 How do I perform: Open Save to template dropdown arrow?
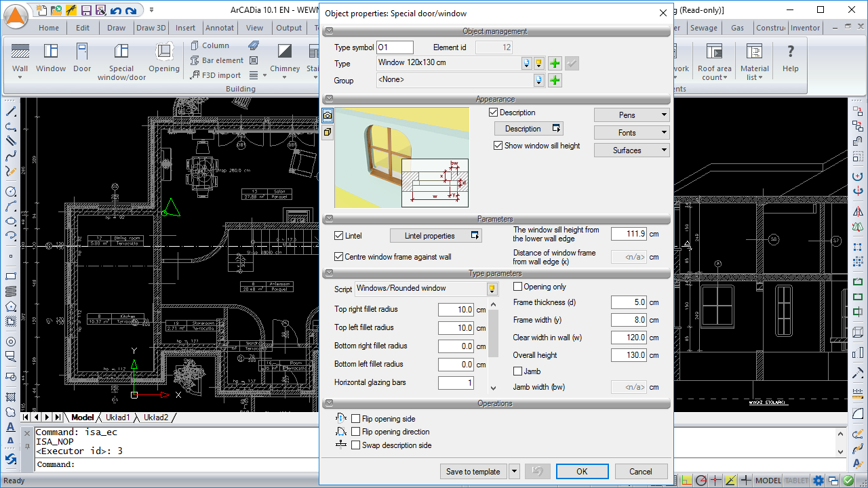click(x=514, y=472)
